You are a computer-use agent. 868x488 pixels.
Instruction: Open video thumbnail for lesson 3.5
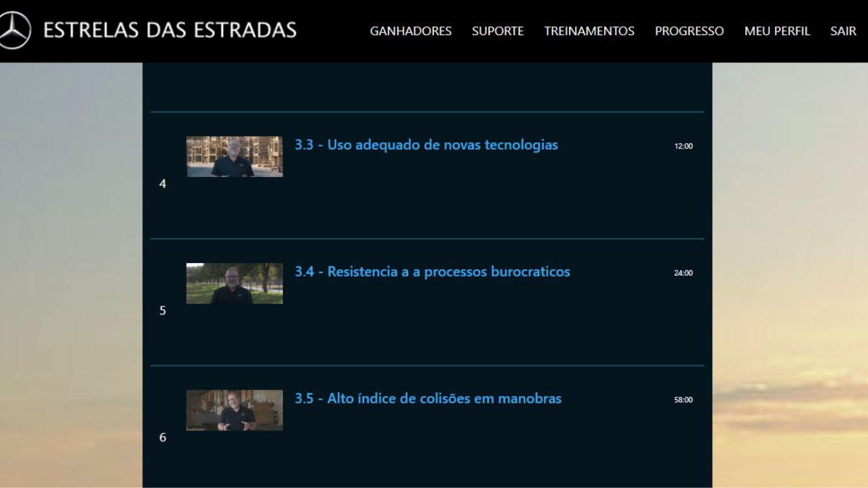tap(235, 410)
